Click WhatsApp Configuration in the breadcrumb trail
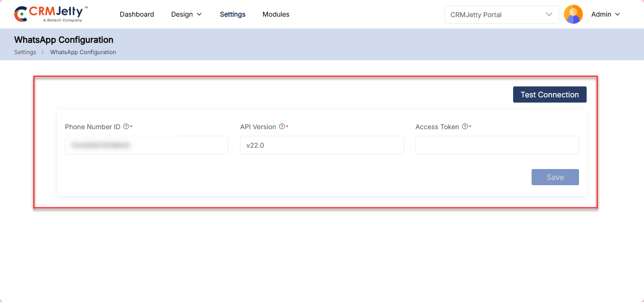Screen dimensions: 644x302 (x=83, y=52)
